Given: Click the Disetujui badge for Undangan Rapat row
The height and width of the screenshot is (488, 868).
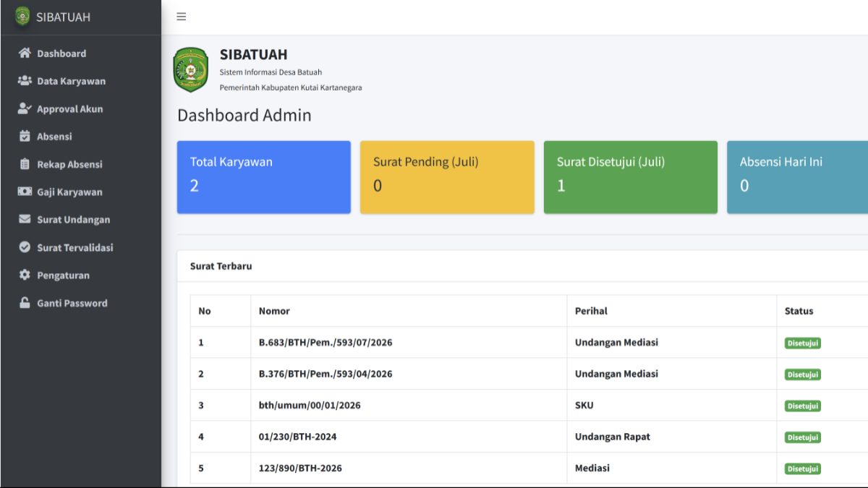Looking at the screenshot, I should coord(802,437).
